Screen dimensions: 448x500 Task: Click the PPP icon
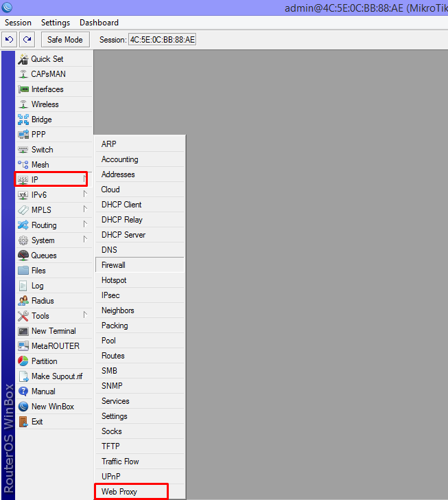(23, 135)
